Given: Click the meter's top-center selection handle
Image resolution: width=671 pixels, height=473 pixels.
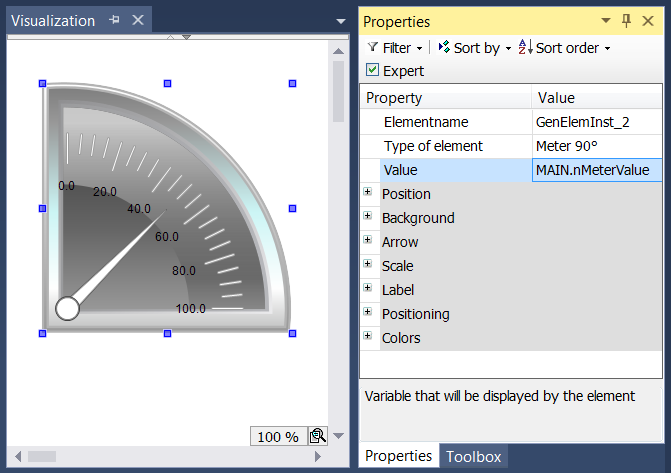Looking at the screenshot, I should pos(167,83).
